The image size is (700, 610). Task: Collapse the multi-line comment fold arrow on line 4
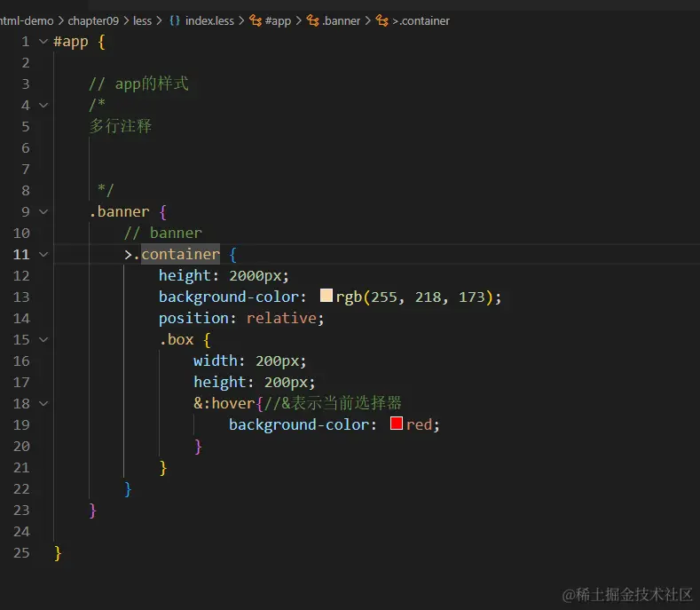pos(43,106)
